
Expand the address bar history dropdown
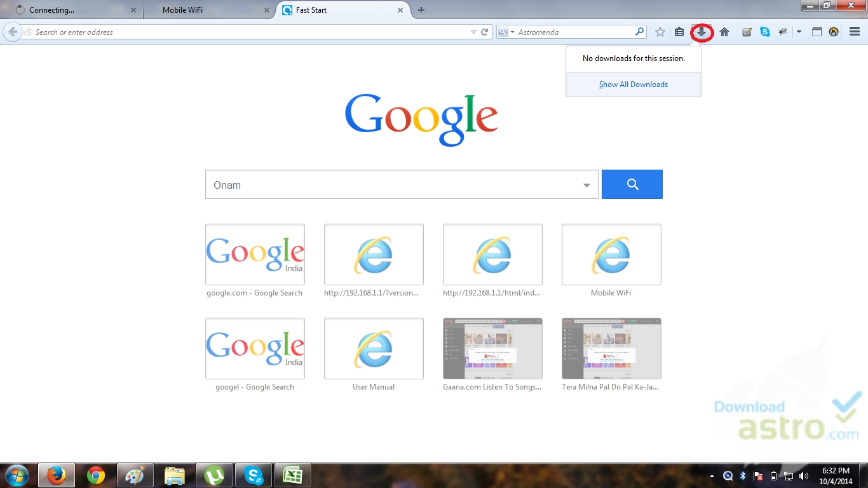(x=473, y=32)
